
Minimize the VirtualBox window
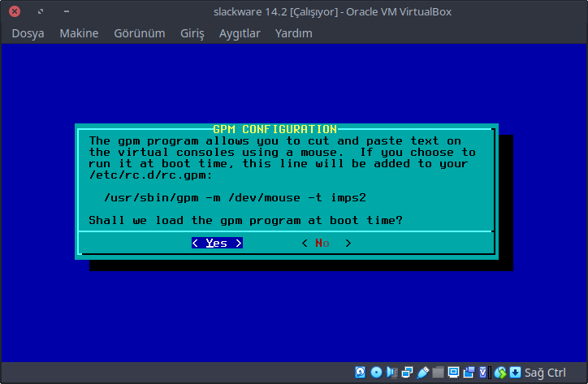coord(67,11)
